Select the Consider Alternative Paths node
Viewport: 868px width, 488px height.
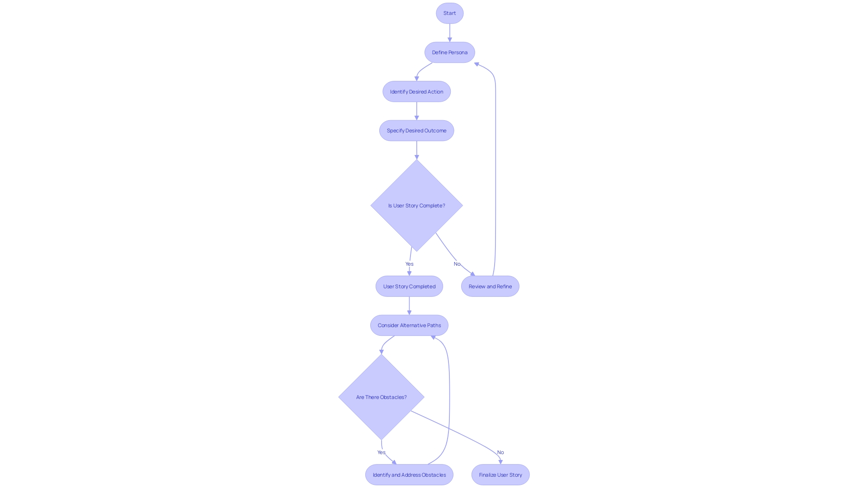coord(409,325)
